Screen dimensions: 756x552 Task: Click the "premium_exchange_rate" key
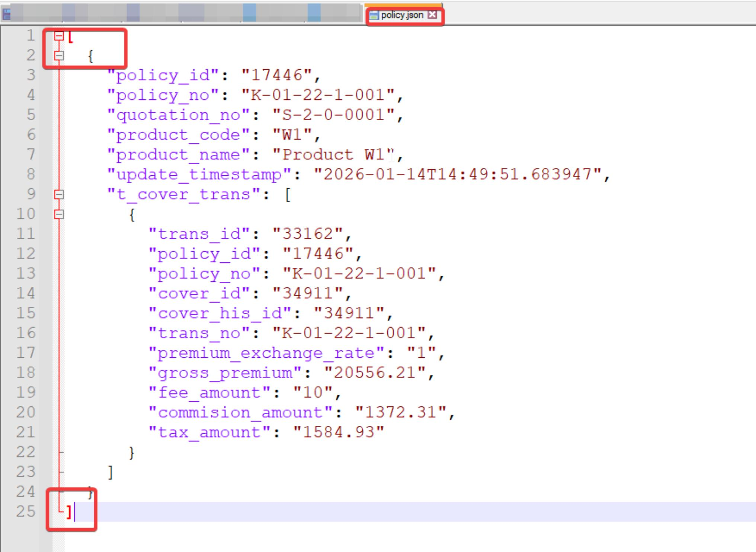pyautogui.click(x=266, y=353)
